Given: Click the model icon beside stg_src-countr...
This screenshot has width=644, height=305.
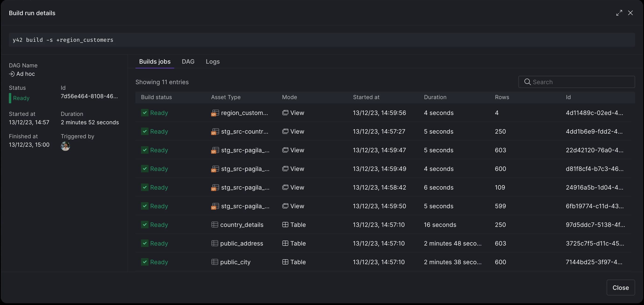Looking at the screenshot, I should pyautogui.click(x=215, y=132).
